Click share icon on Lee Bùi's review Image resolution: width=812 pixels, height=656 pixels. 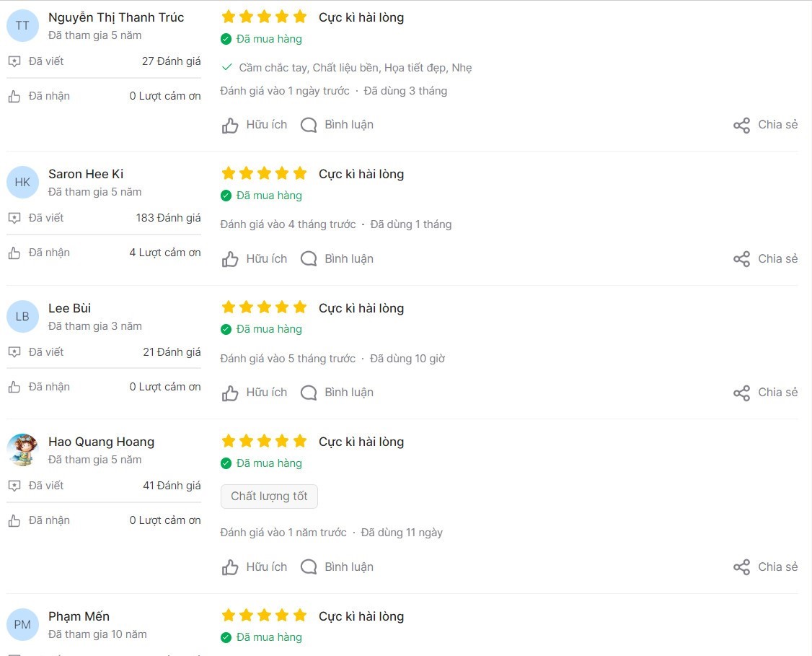point(741,393)
